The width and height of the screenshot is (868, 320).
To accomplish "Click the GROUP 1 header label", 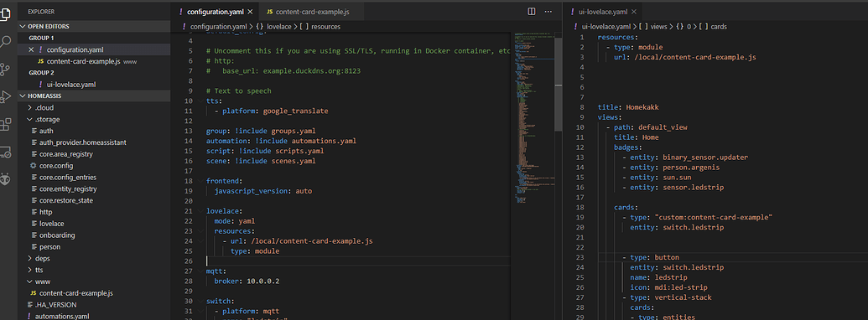I will tap(42, 39).
